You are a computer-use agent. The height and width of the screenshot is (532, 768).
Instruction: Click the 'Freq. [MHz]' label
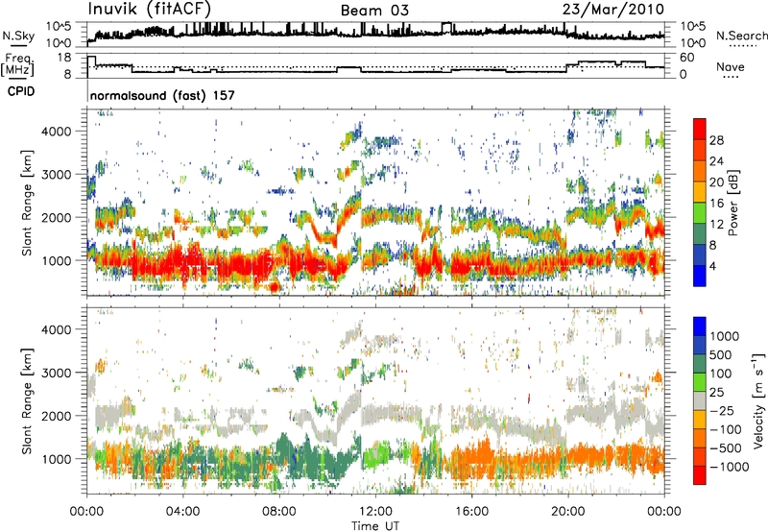click(x=17, y=64)
